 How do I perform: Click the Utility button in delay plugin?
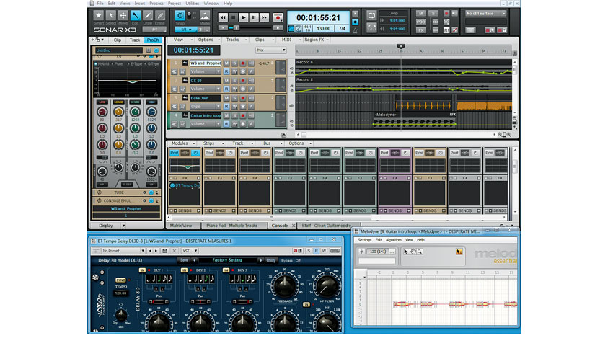(x=271, y=260)
